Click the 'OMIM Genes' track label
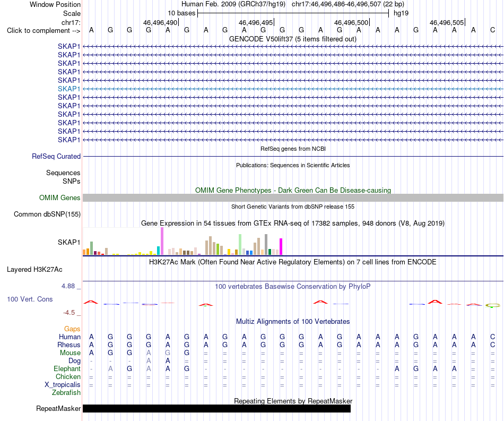 pyautogui.click(x=59, y=198)
